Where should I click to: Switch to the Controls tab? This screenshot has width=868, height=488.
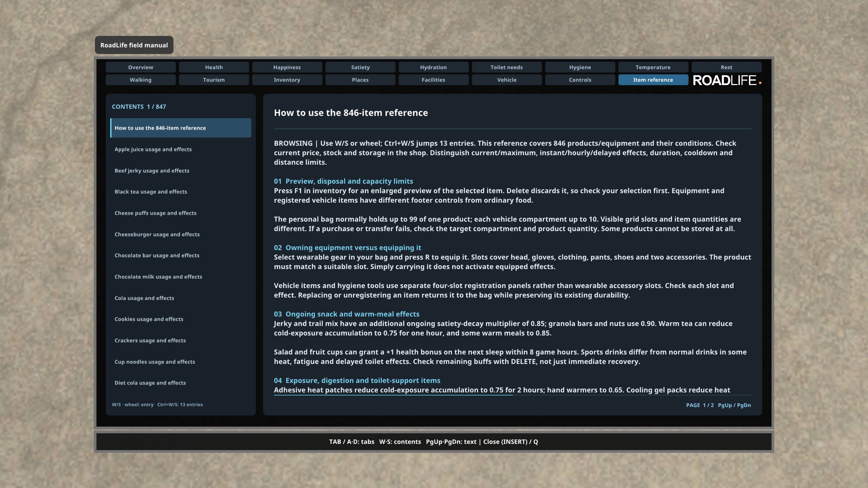580,80
